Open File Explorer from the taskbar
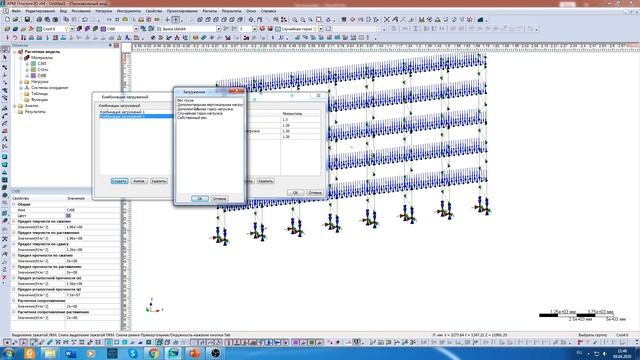Screen dimensions: 640x360 pyautogui.click(x=50, y=353)
